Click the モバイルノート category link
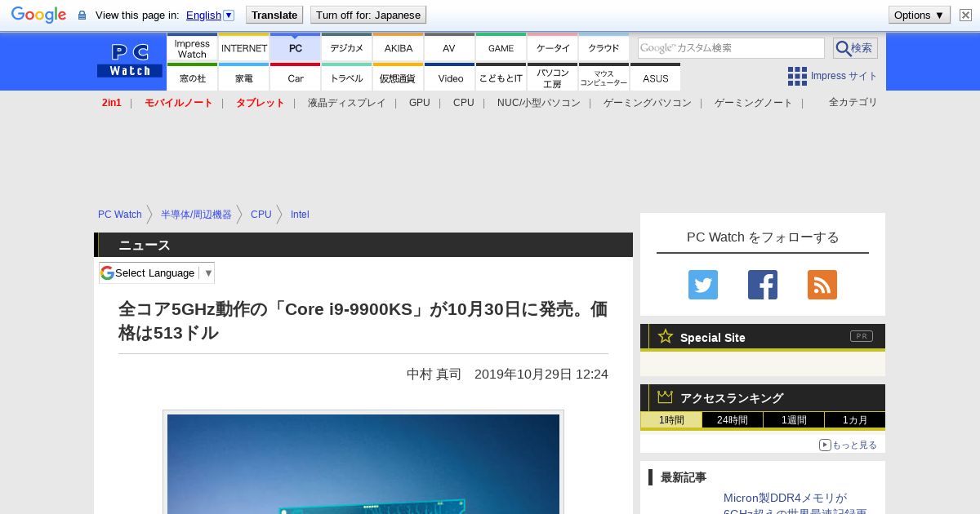 178,103
